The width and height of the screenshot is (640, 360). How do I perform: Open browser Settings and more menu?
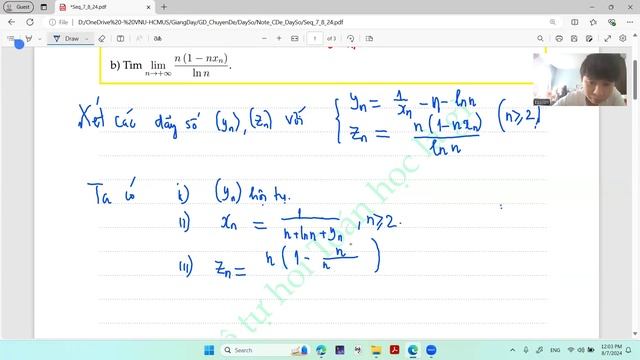click(x=630, y=22)
